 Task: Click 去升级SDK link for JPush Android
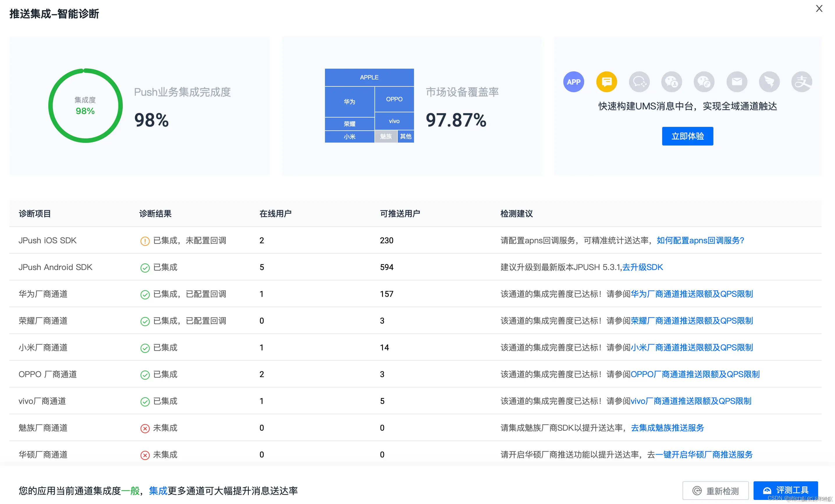click(642, 267)
